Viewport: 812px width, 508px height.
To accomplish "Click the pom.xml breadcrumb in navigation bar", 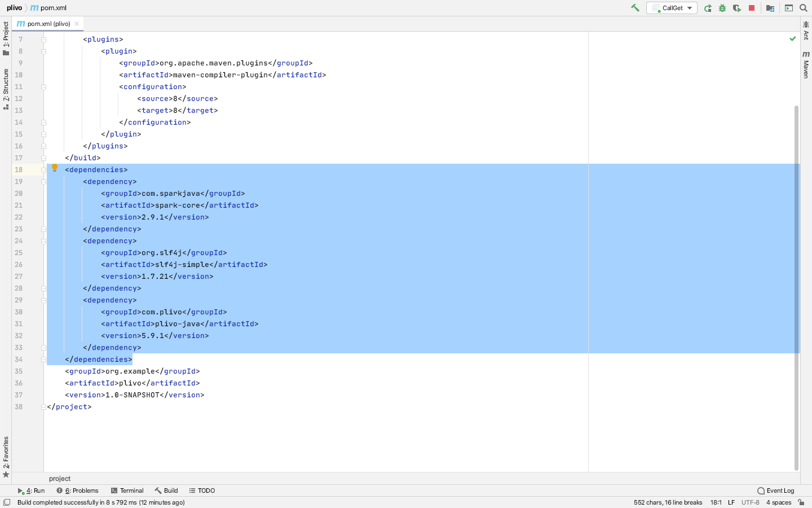I will [x=48, y=8].
